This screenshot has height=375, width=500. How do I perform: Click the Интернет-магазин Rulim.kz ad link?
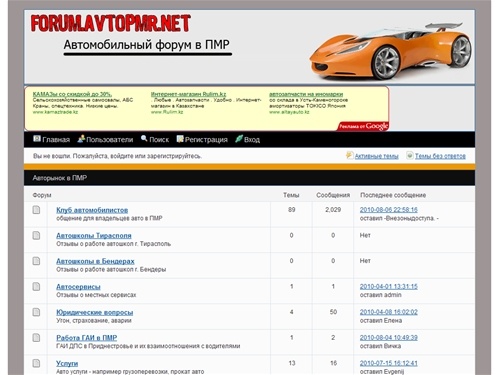(x=188, y=94)
